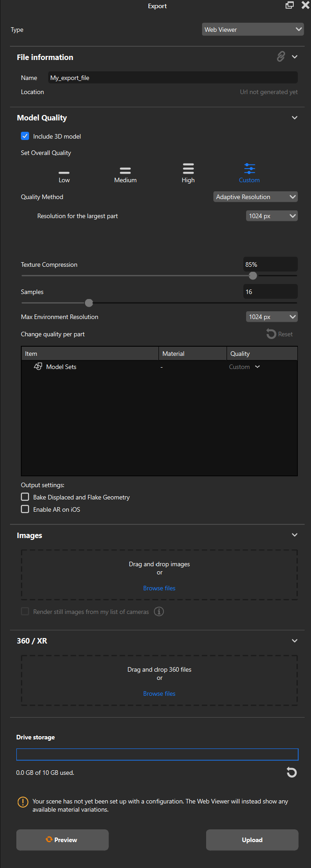Refresh Drive storage usage

coord(291,772)
